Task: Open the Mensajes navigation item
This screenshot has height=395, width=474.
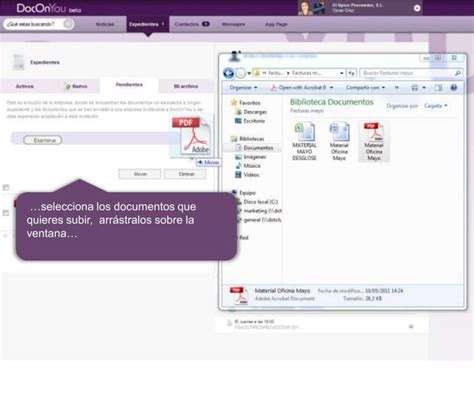Action: (233, 24)
